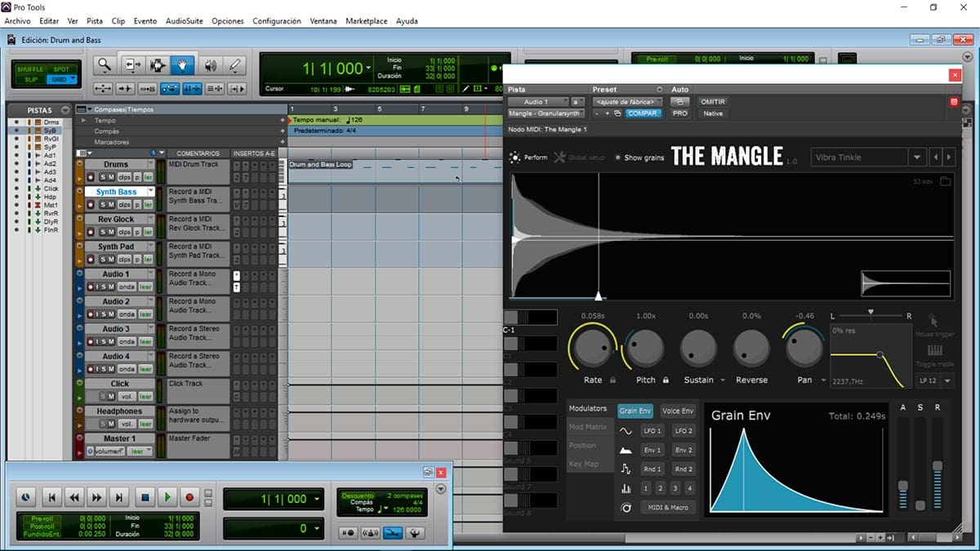
Task: Enable SHUFFLE edit mode
Action: (31, 69)
